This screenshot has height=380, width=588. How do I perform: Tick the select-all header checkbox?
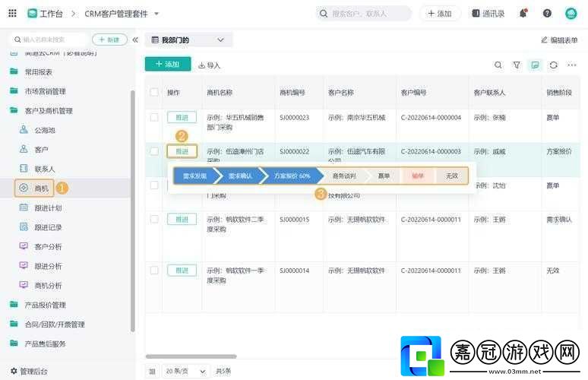(x=154, y=92)
